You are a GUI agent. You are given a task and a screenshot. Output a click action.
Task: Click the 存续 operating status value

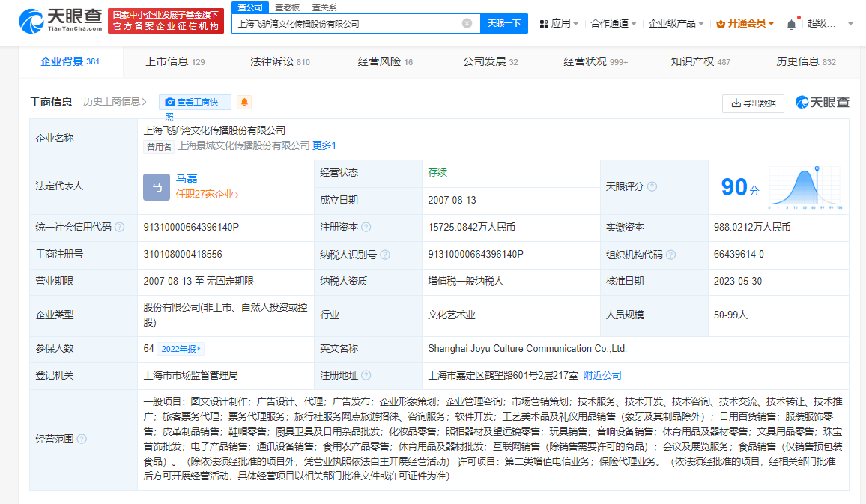click(x=437, y=172)
